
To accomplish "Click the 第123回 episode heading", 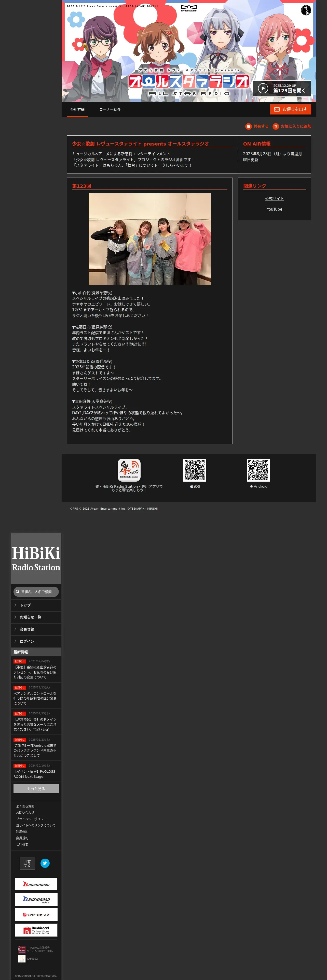I will (x=81, y=186).
